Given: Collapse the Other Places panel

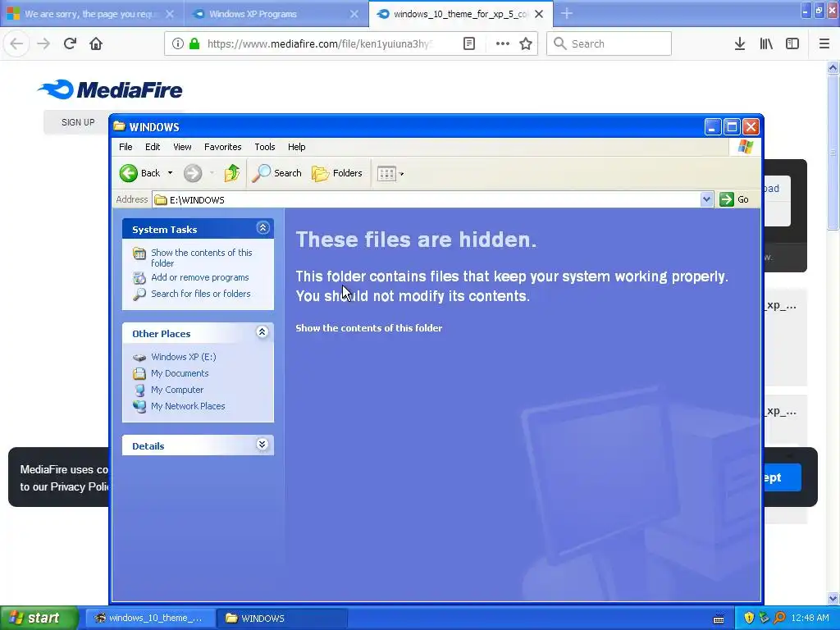Looking at the screenshot, I should coord(262,332).
